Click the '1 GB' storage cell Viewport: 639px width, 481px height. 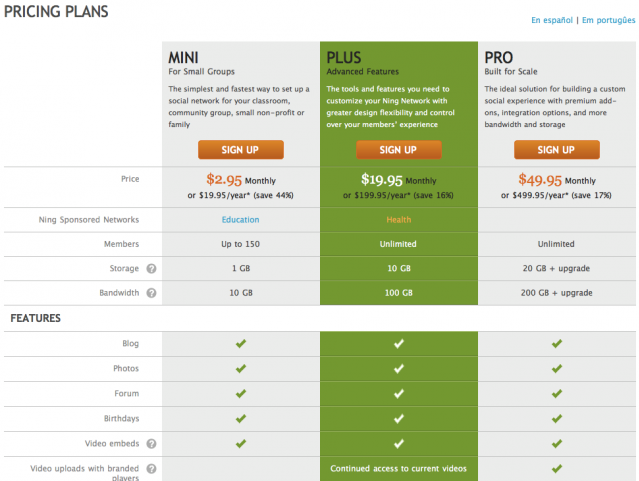point(241,269)
